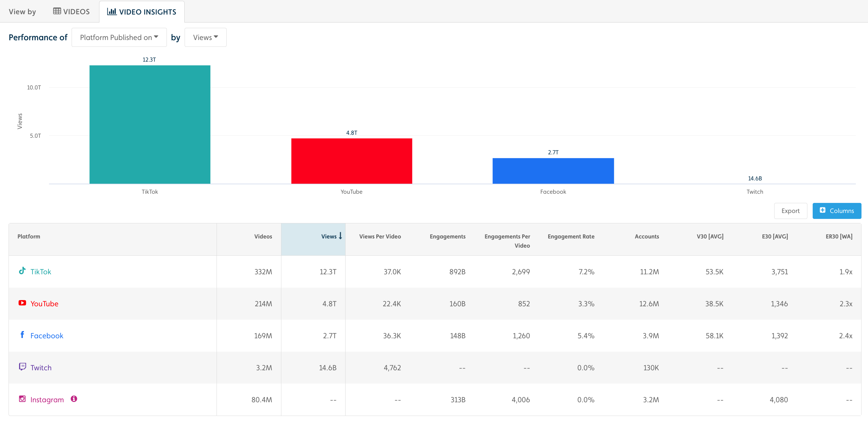Screen dimensions: 868x423
Task: Click the blue Facebook chart bar
Action: (x=553, y=171)
